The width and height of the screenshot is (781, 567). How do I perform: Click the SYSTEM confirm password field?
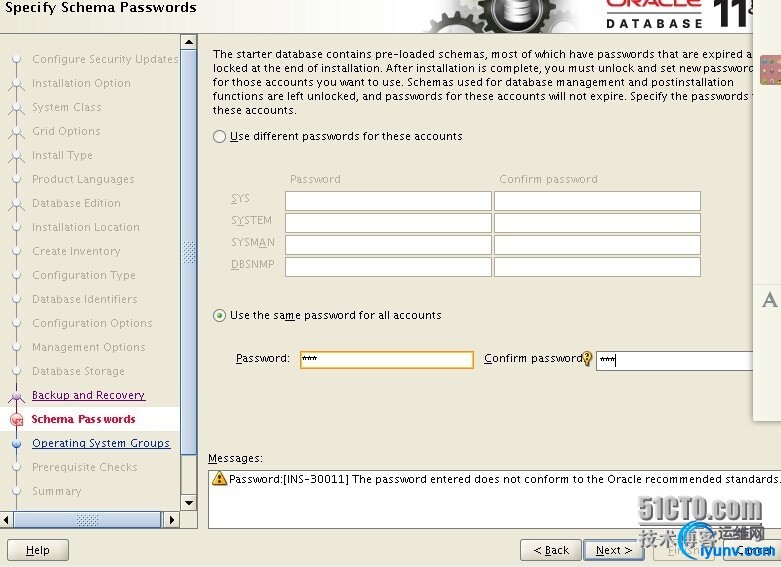597,223
